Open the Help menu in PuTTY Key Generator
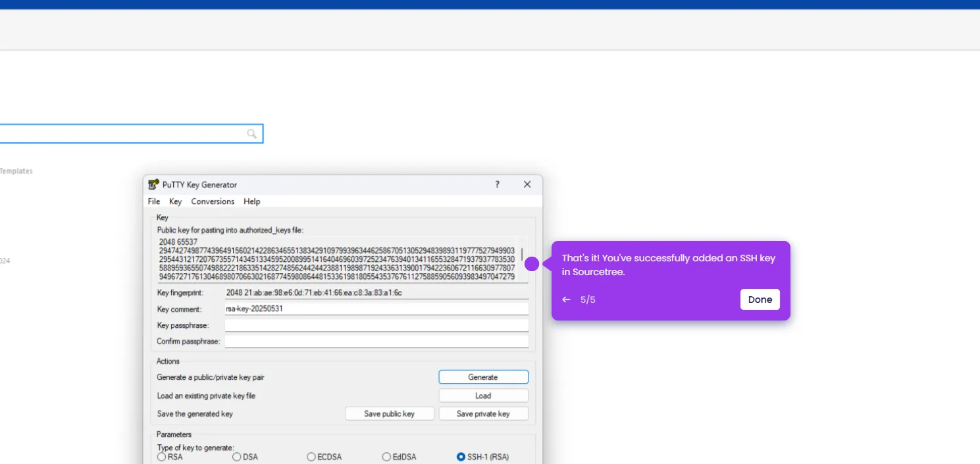The height and width of the screenshot is (464, 980). point(252,201)
